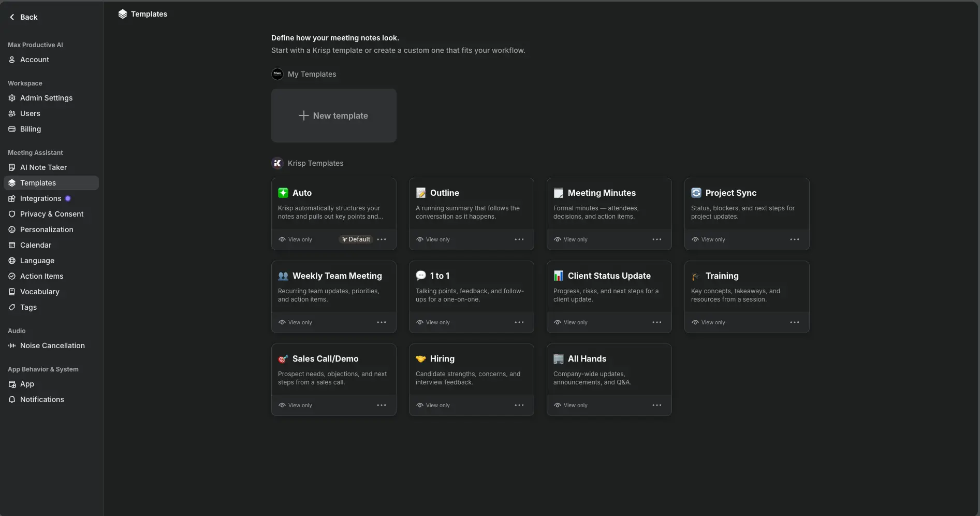Image resolution: width=980 pixels, height=516 pixels.
Task: Click the Weekly Team Meeting people icon
Action: [x=283, y=276]
